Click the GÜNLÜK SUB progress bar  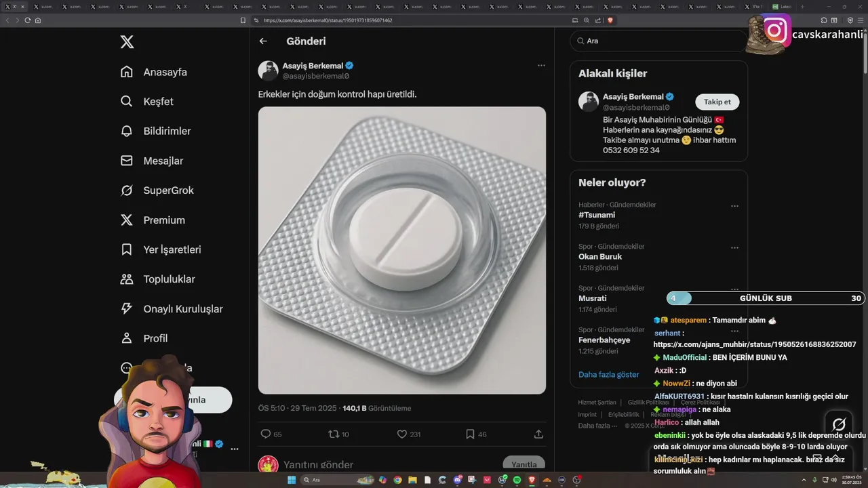coord(765,298)
